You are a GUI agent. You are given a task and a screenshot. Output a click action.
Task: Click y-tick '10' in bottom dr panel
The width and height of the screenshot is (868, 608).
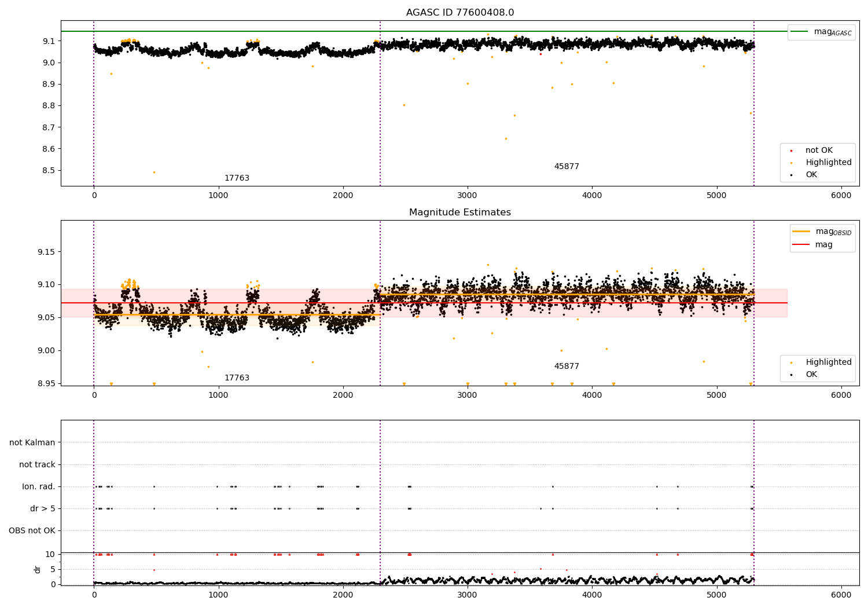pos(50,554)
